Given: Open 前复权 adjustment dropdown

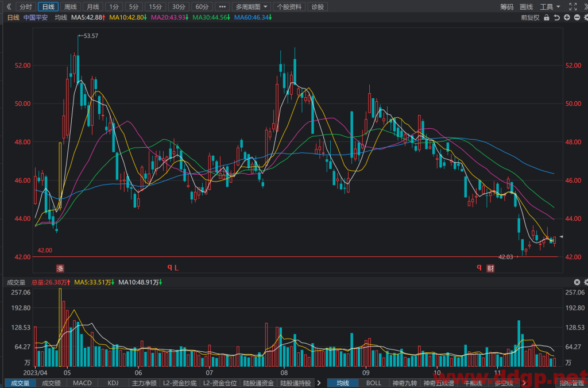Looking at the screenshot, I should [530, 18].
